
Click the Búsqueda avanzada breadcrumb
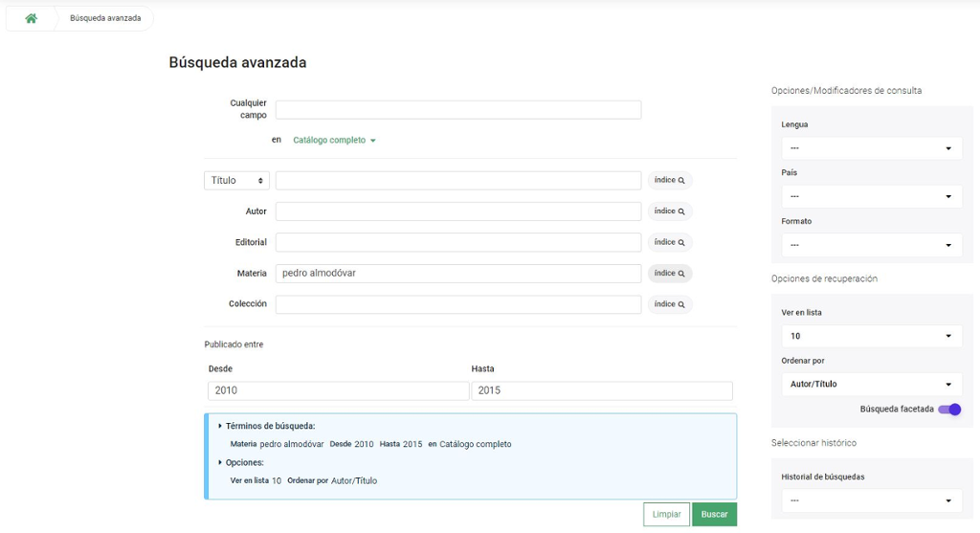pos(105,18)
